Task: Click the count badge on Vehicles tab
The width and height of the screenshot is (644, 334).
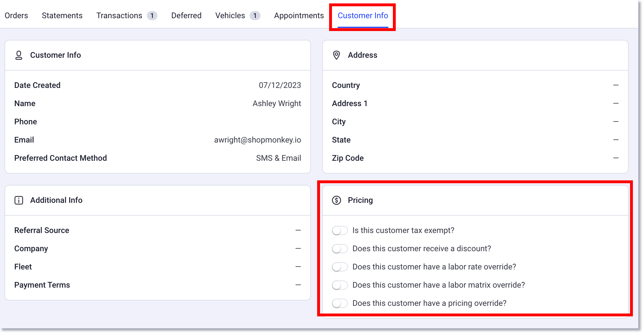Action: (255, 16)
